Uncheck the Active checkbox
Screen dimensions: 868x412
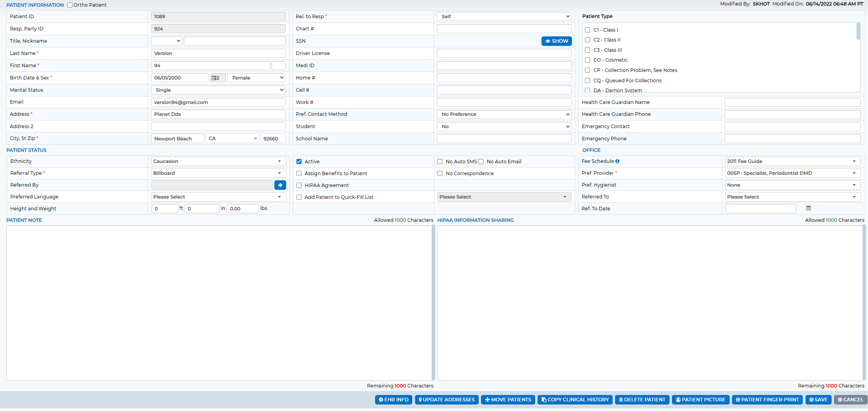[x=299, y=162]
